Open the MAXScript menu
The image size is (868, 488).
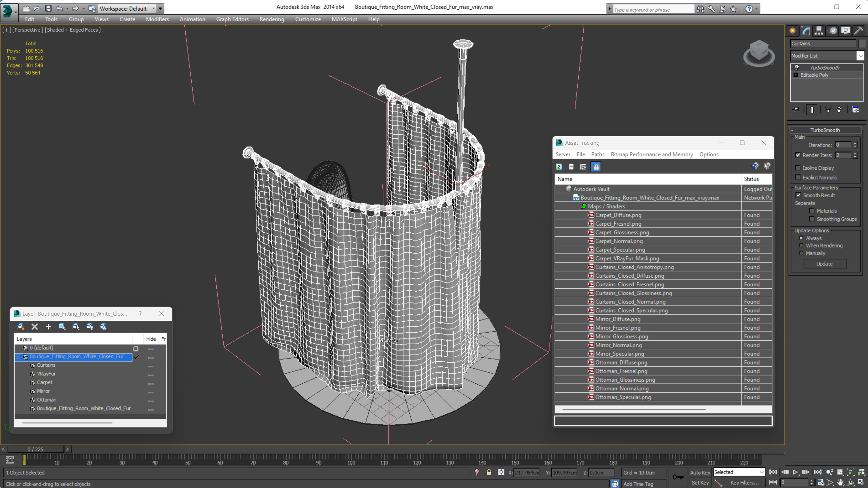pyautogui.click(x=344, y=19)
